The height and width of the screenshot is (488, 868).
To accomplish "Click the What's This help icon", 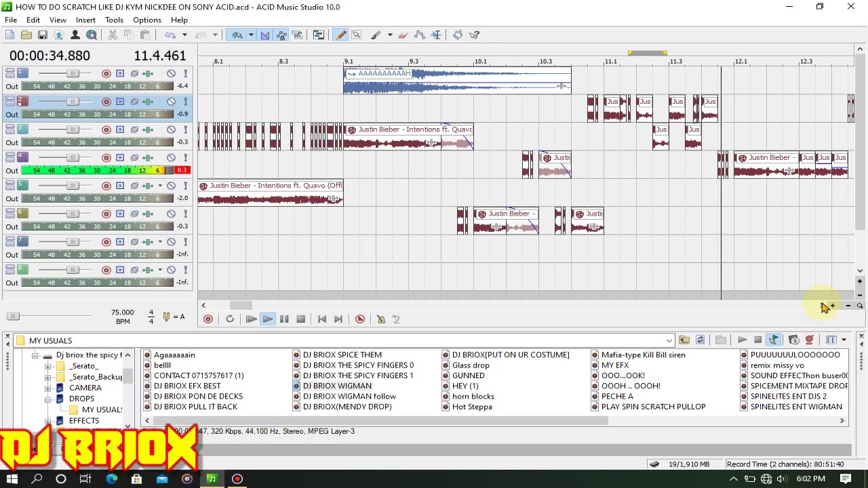I will tap(475, 35).
